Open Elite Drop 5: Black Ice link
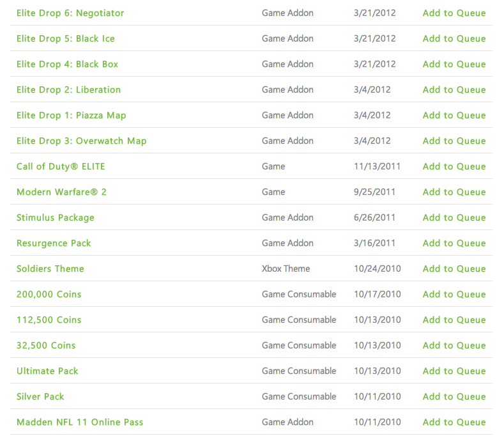This screenshot has height=436, width=504. [66, 38]
